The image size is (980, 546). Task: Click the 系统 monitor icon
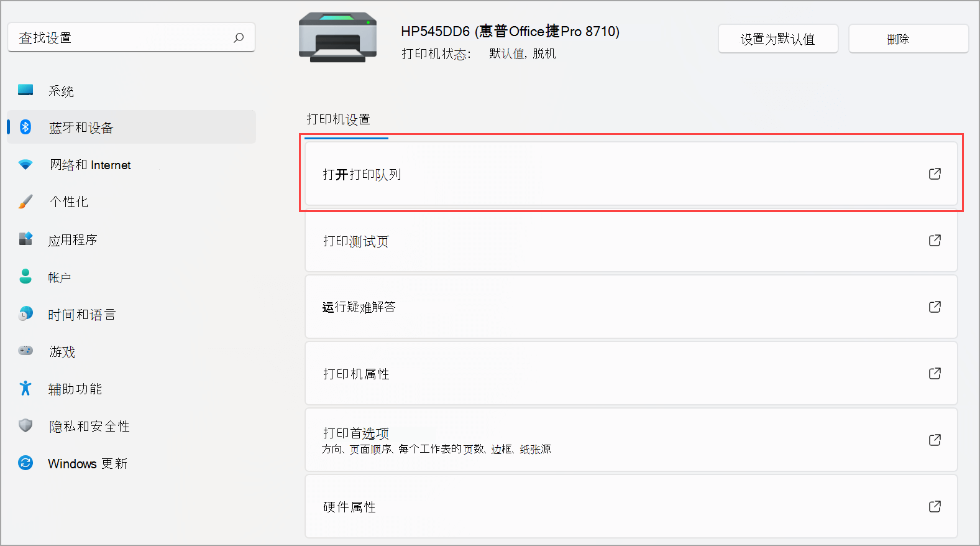25,90
